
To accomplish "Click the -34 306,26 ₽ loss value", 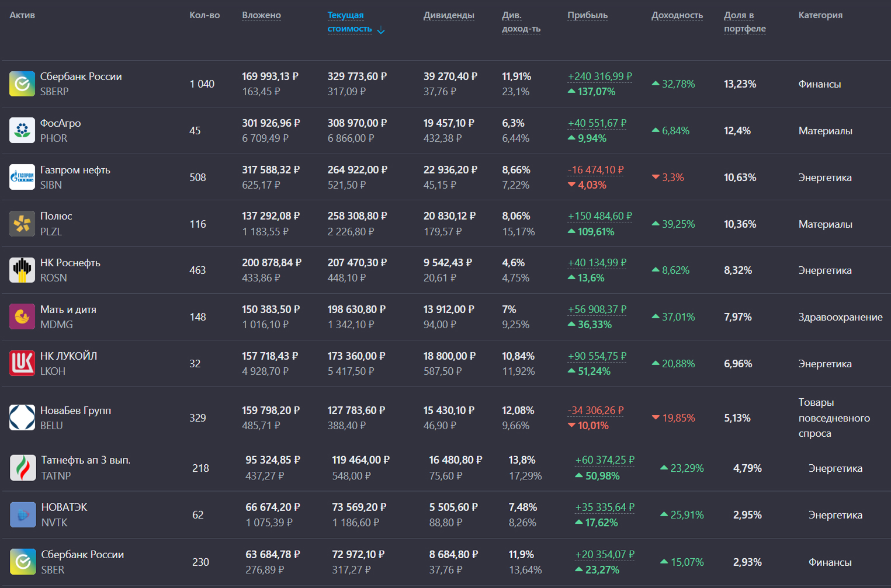I will (x=595, y=410).
